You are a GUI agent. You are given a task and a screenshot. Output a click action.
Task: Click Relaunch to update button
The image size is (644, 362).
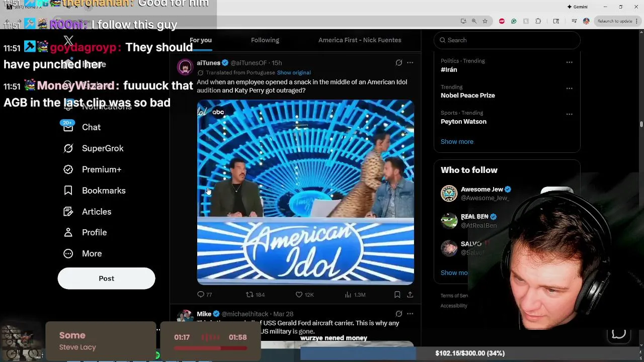click(615, 21)
